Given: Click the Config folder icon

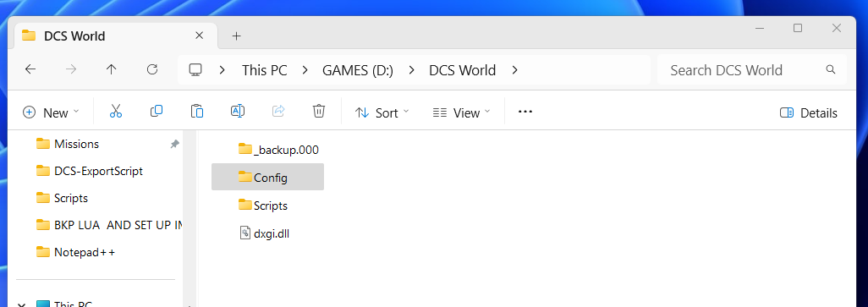Looking at the screenshot, I should pyautogui.click(x=245, y=177).
